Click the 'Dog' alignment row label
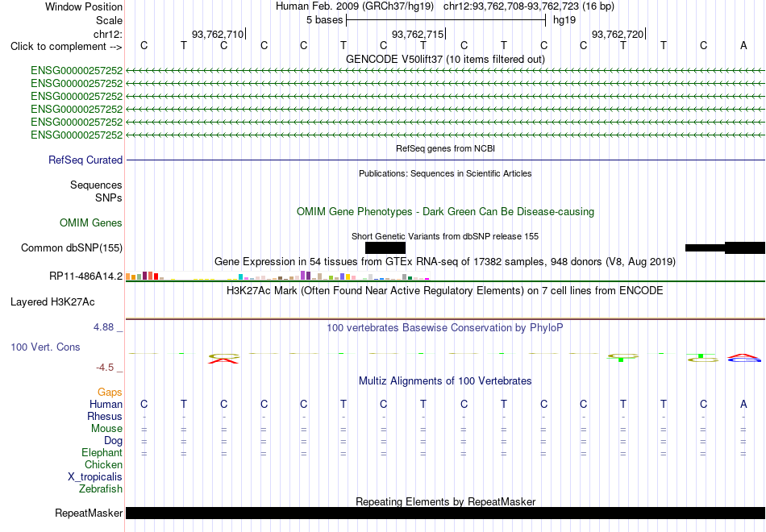This screenshot has width=766, height=532. point(114,441)
